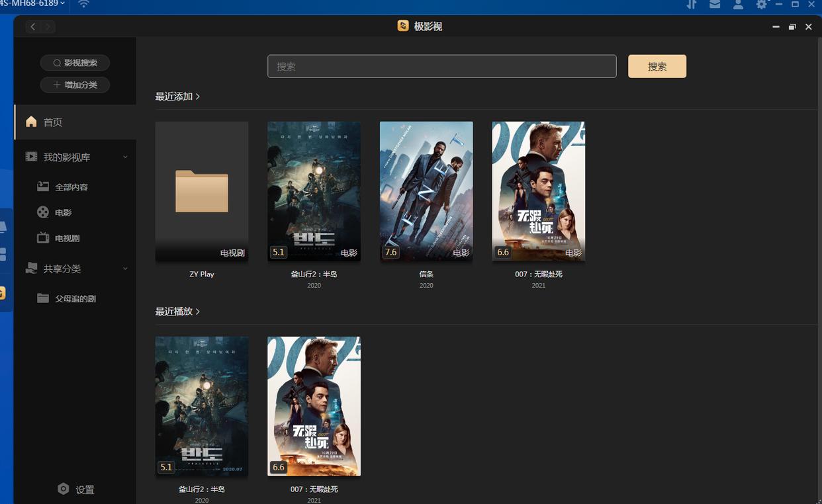Click the forward navigation arrow in title bar
822x504 pixels.
coord(48,26)
